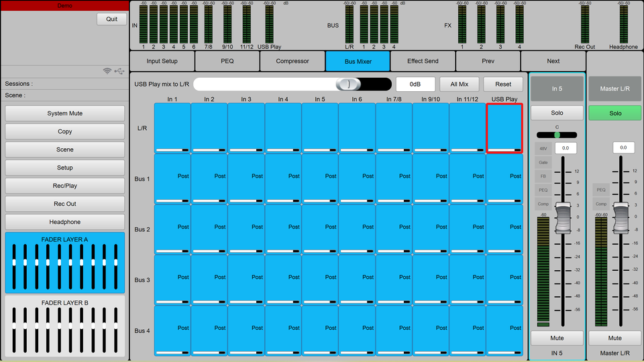Mute the Master L/R channel
Image resolution: width=644 pixels, height=362 pixels.
[x=614, y=338]
